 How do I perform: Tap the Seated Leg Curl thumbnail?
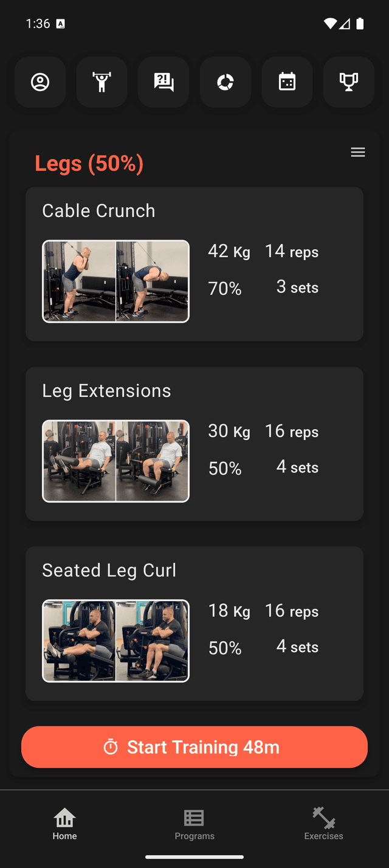(x=115, y=641)
